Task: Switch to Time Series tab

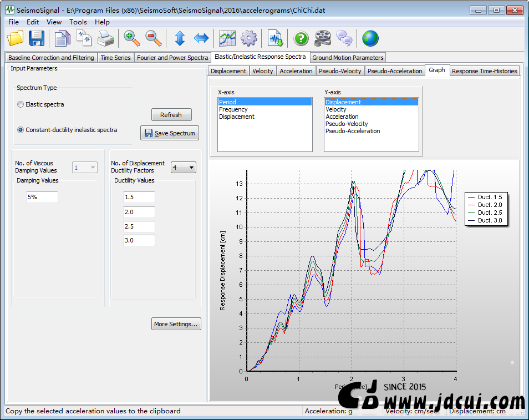Action: [x=115, y=58]
